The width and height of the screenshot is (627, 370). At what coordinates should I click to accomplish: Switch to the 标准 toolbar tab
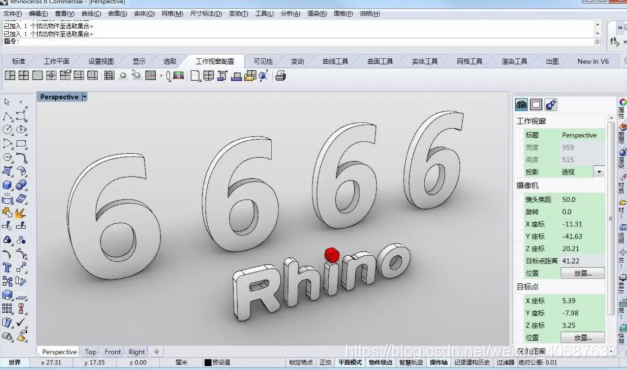coord(18,61)
